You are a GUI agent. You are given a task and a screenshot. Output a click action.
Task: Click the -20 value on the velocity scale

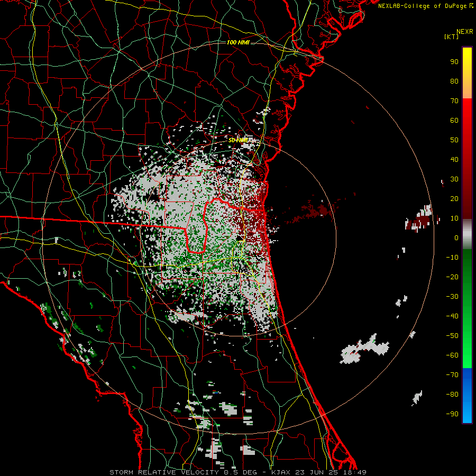tap(452, 277)
